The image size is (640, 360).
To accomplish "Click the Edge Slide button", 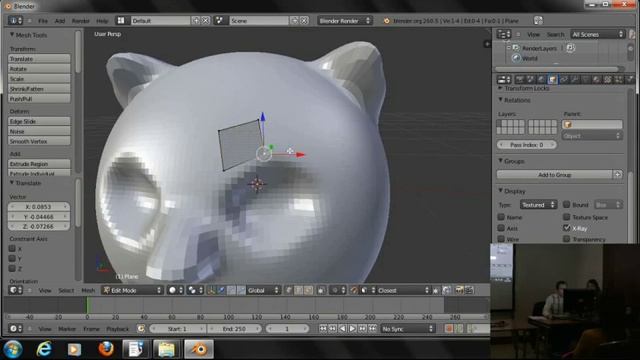I will [39, 121].
